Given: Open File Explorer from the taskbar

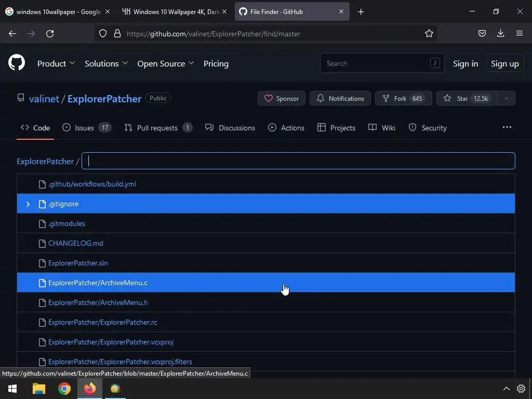Looking at the screenshot, I should (x=38, y=389).
